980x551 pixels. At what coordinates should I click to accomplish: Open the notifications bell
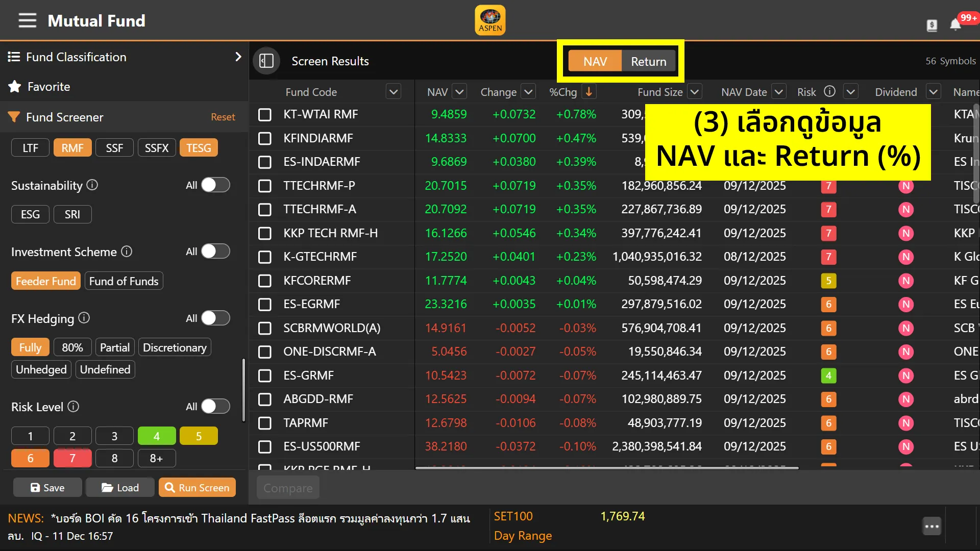(955, 24)
